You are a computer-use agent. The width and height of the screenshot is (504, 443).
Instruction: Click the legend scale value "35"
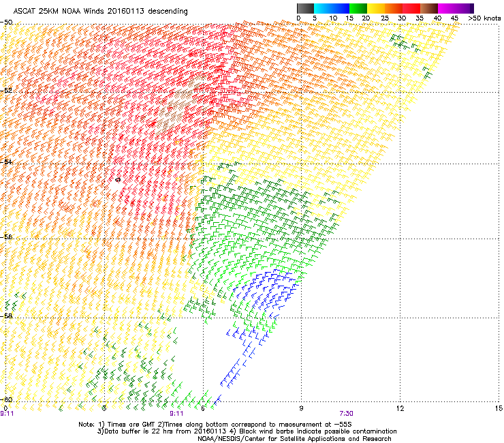pos(420,18)
